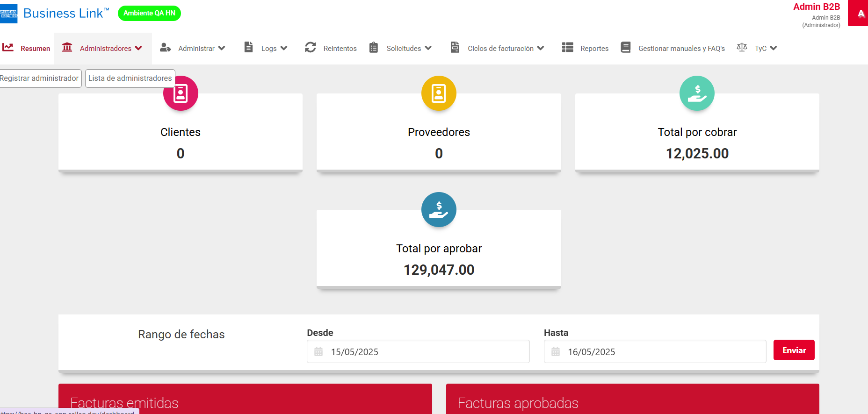Click the red user avatar icon

click(x=860, y=14)
